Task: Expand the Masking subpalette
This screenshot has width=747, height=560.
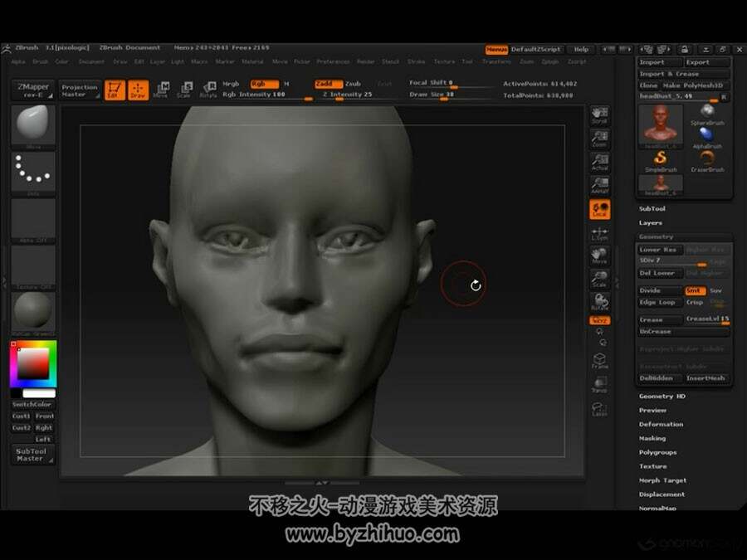Action: (652, 438)
